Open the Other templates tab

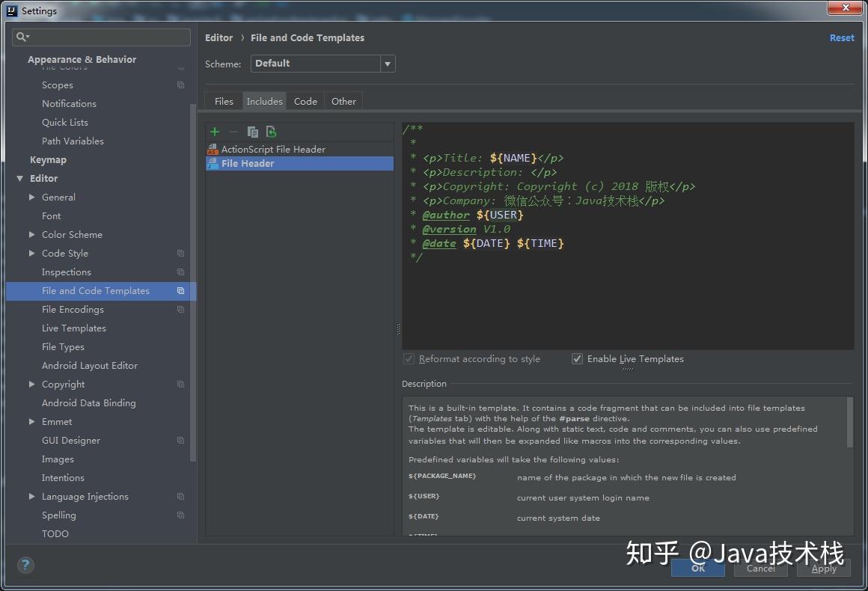click(x=343, y=101)
